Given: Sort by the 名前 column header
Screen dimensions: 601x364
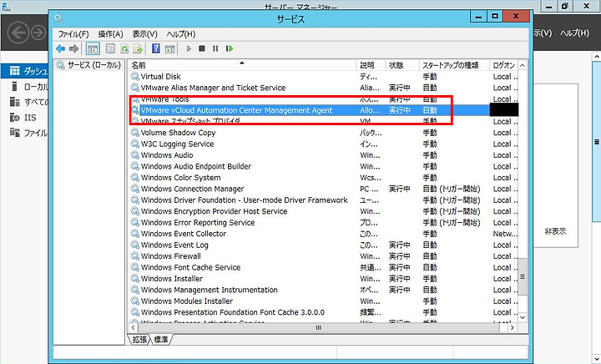Looking at the screenshot, I should coord(243,65).
